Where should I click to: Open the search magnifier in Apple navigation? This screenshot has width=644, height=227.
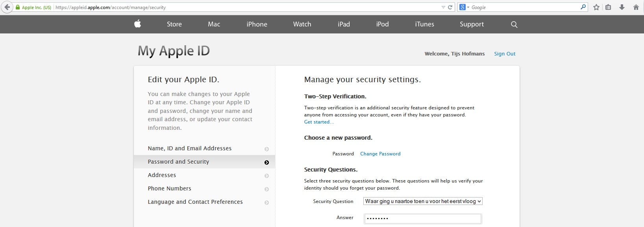click(x=514, y=24)
